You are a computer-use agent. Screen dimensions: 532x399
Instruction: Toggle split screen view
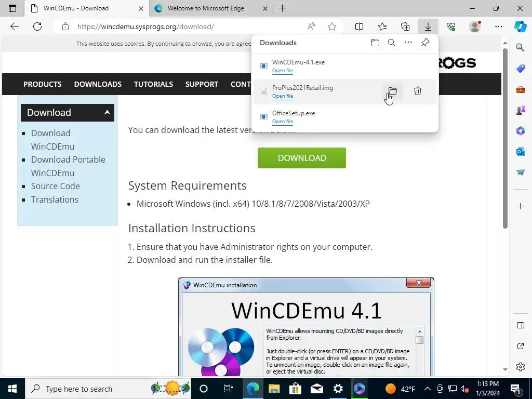tap(359, 26)
